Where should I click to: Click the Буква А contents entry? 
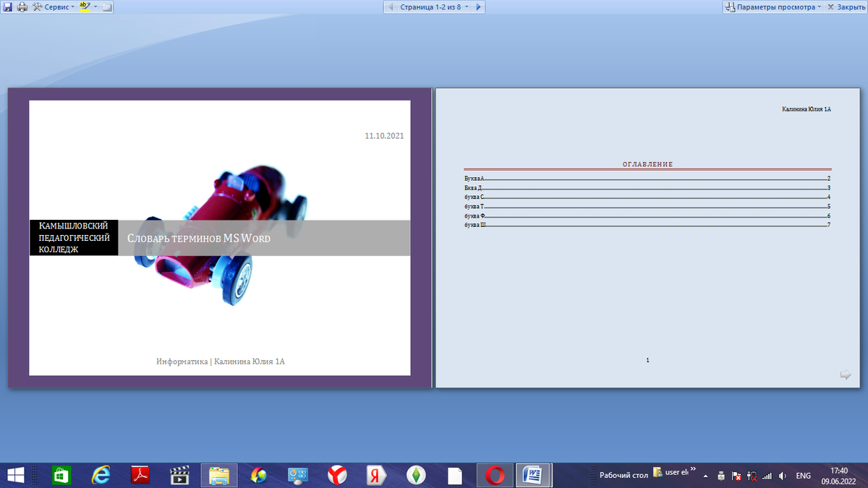click(647, 178)
